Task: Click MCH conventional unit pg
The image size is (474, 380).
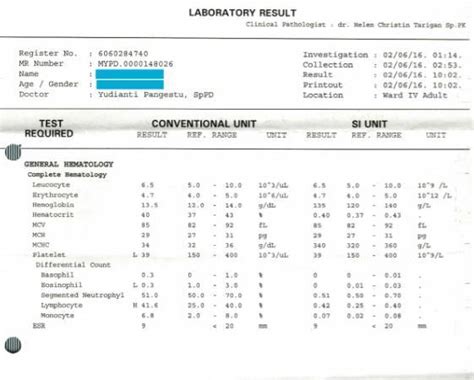Action: [263, 236]
